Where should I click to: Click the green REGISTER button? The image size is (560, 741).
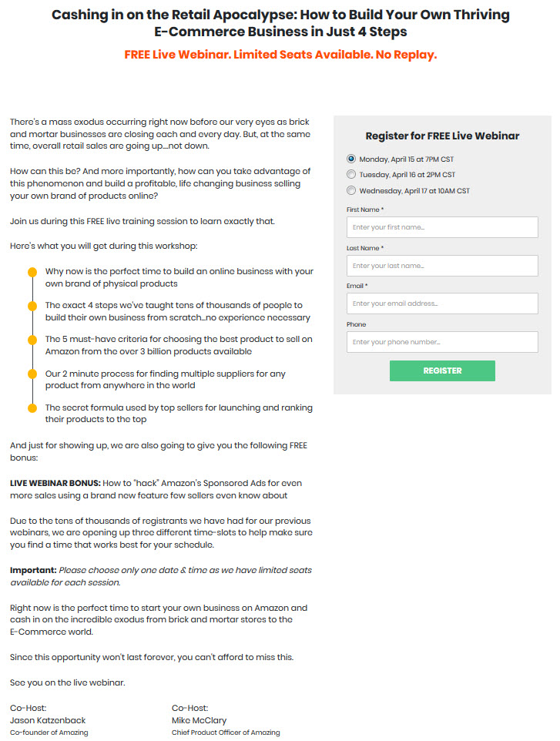point(442,371)
